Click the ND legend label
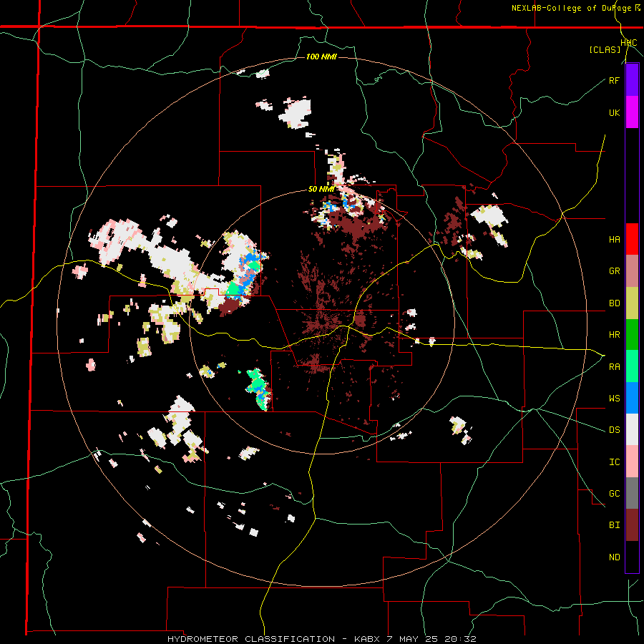Image resolution: width=644 pixels, height=644 pixels. [x=614, y=557]
